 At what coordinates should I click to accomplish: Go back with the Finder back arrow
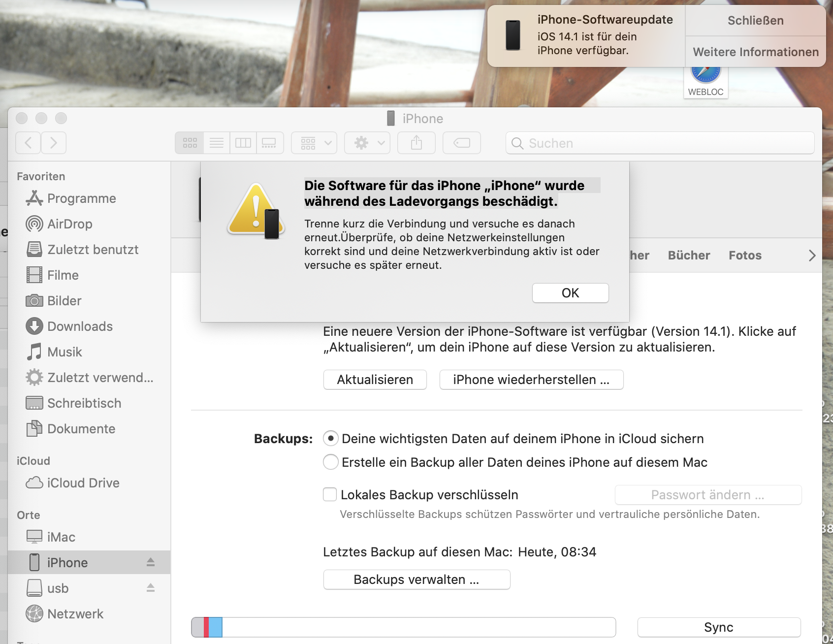[x=28, y=143]
